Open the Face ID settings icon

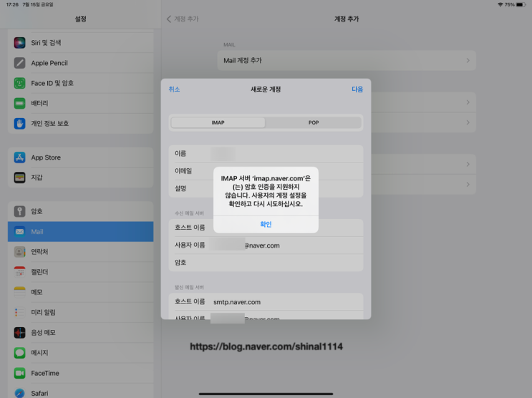[x=19, y=83]
